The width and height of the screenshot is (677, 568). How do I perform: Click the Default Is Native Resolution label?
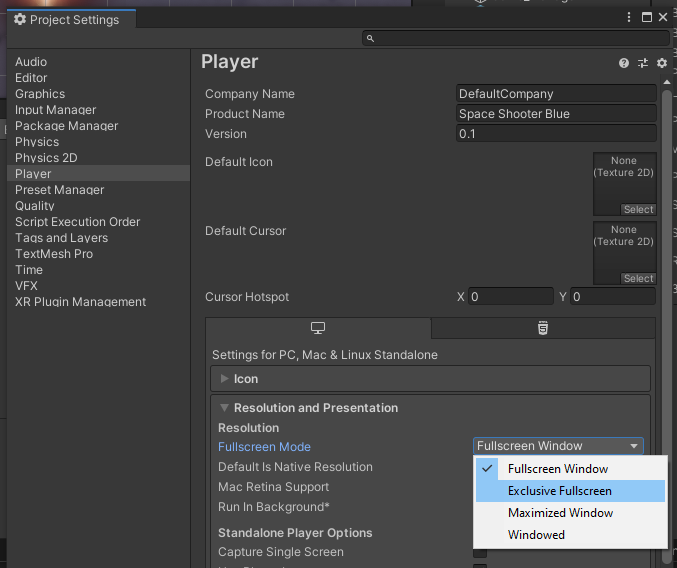(295, 467)
